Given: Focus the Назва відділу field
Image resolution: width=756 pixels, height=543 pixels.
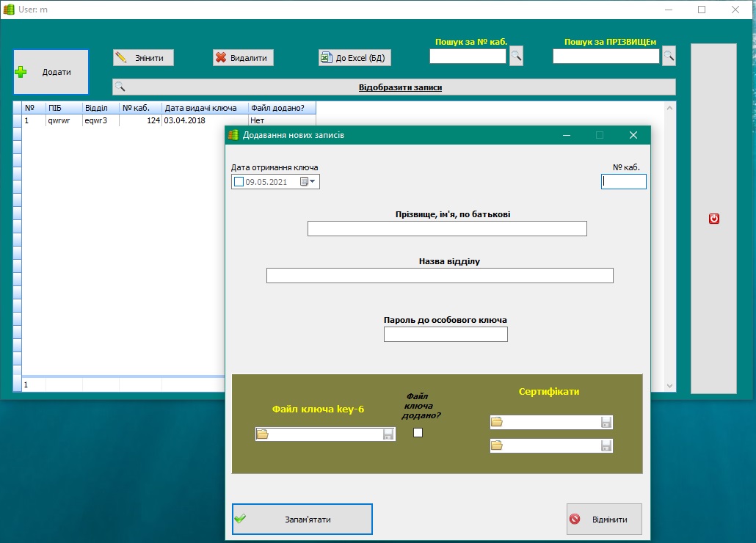Looking at the screenshot, I should pos(440,276).
